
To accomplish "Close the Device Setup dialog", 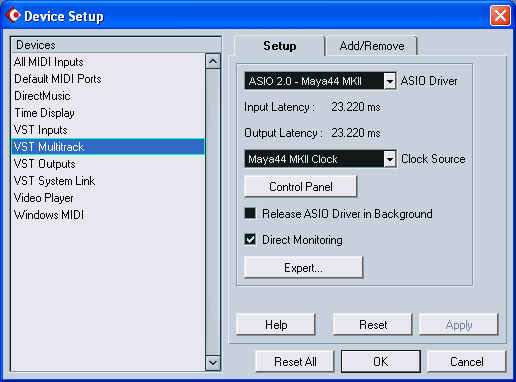I will pyautogui.click(x=500, y=15).
